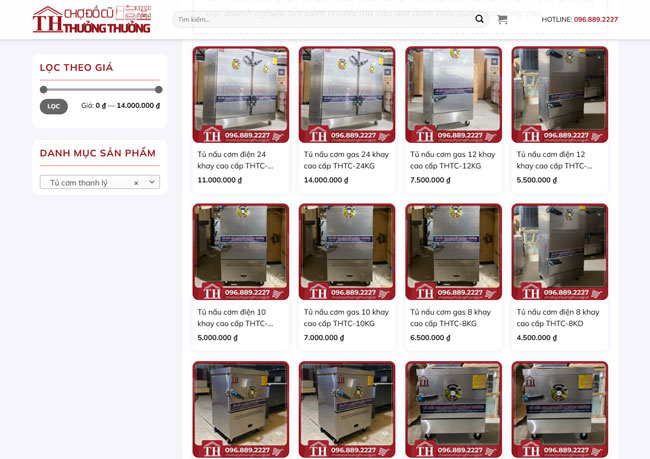Click the minimum price slider handle
The width and height of the screenshot is (650, 459).
coord(43,89)
